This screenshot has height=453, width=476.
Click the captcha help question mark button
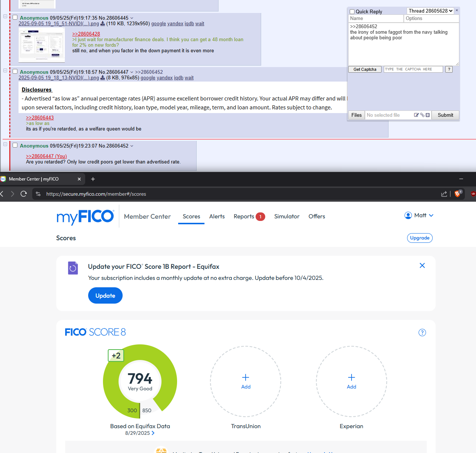point(449,69)
